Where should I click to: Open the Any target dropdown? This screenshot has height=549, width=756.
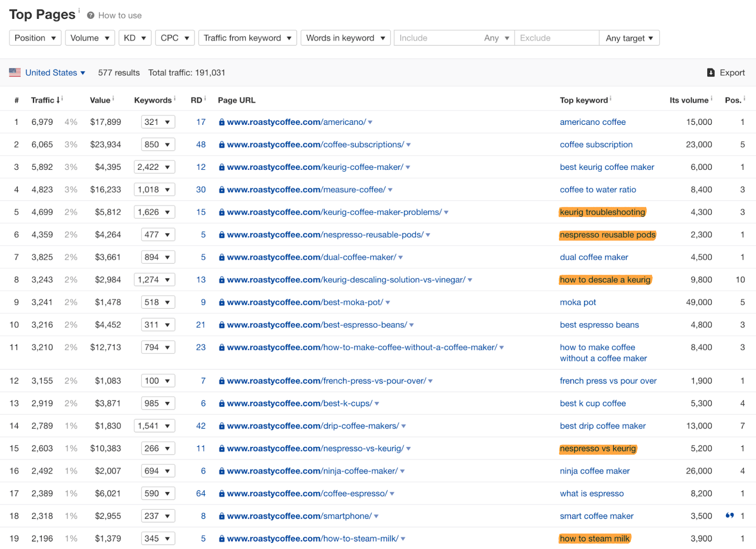(629, 38)
